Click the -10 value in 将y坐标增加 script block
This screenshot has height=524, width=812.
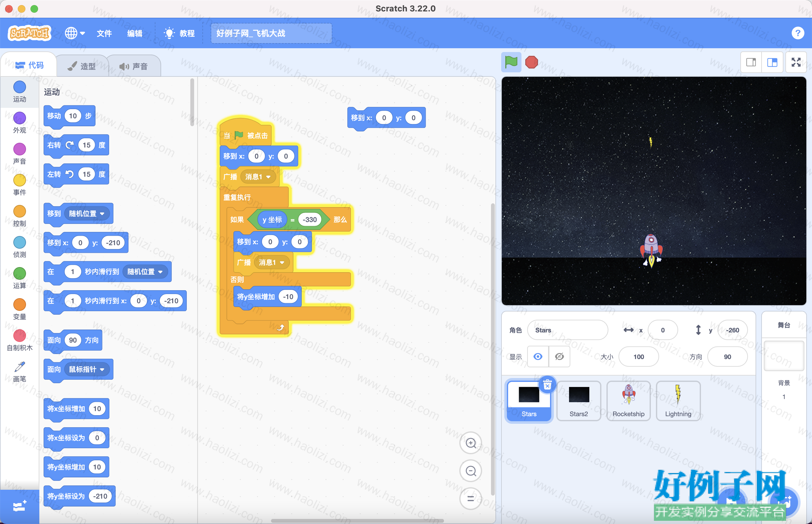288,297
